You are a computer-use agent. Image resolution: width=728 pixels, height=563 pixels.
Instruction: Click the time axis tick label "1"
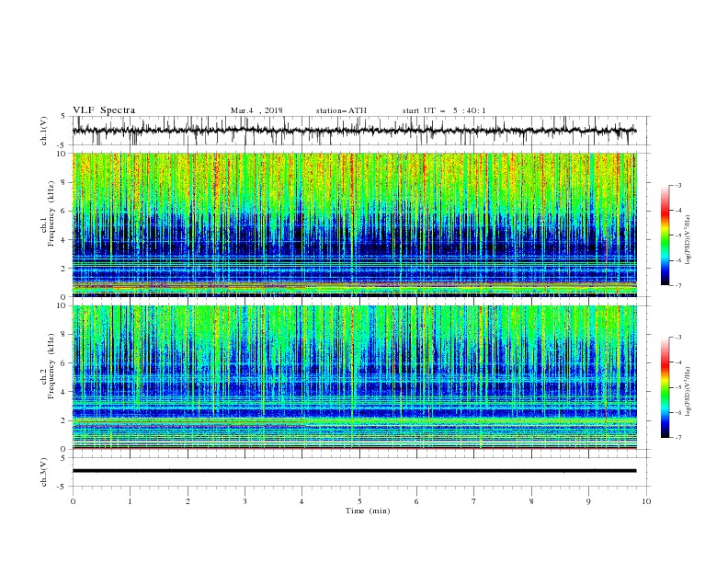click(x=130, y=501)
